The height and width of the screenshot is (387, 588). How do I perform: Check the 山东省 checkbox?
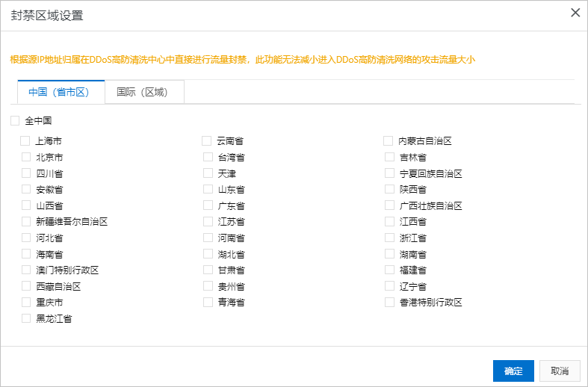click(208, 189)
